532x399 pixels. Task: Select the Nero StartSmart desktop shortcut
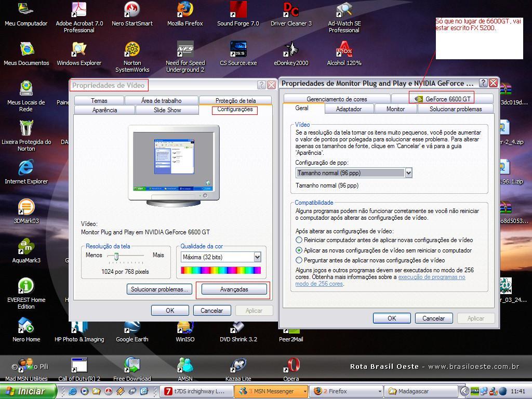tap(132, 14)
